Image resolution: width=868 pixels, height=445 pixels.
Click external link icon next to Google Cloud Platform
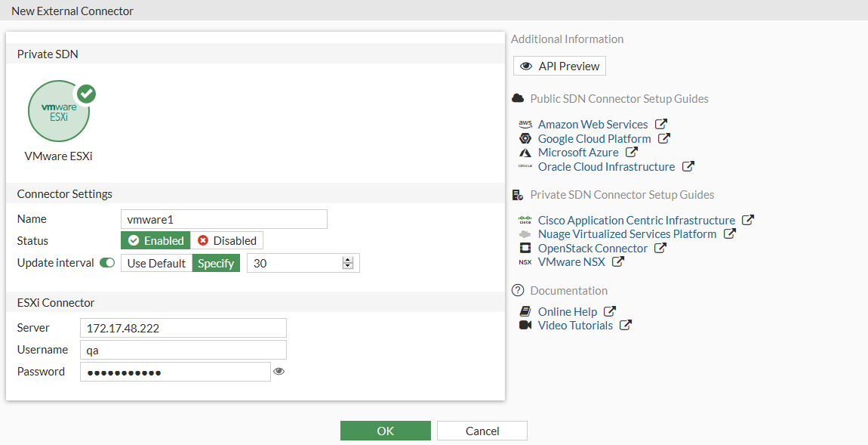pos(664,139)
